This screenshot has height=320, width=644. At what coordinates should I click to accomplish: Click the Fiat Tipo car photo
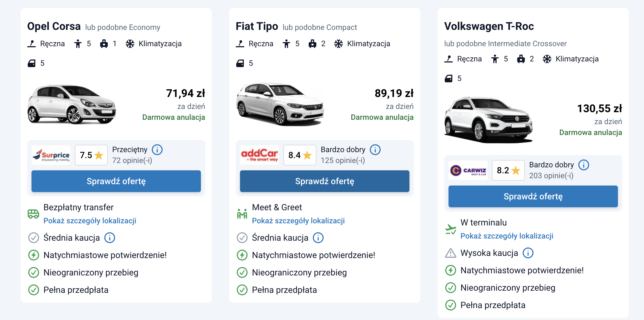(280, 105)
